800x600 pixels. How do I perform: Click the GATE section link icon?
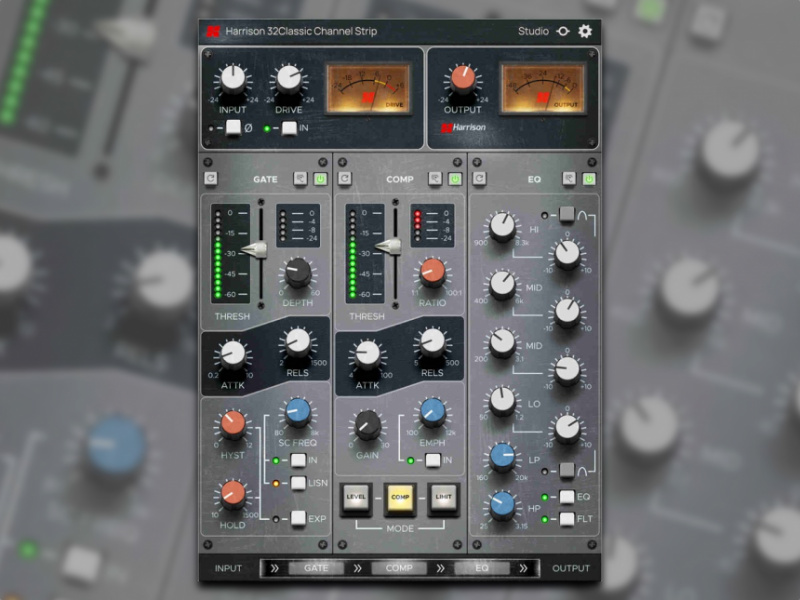[300, 179]
